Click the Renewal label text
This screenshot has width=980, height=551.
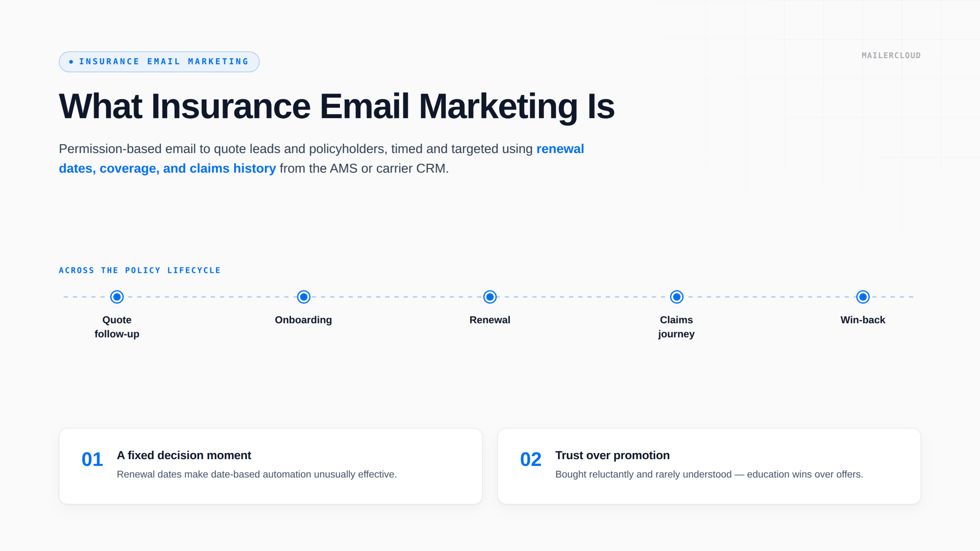coord(490,320)
